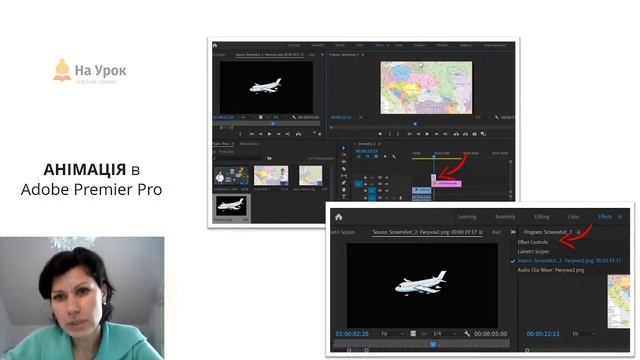Viewport: 640px width, 360px height.
Task: Click the source playhead in the upper source monitor
Action: pyautogui.click(x=273, y=123)
